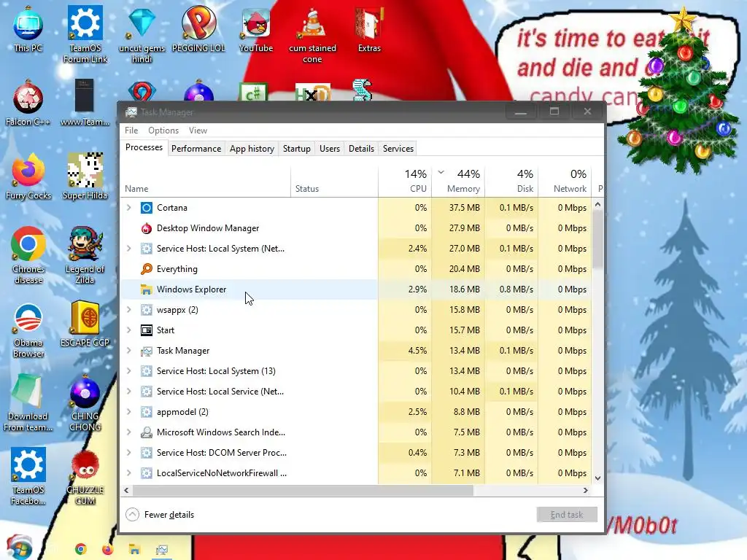This screenshot has height=560, width=747.
Task: Switch to the Users tab
Action: 330,149
